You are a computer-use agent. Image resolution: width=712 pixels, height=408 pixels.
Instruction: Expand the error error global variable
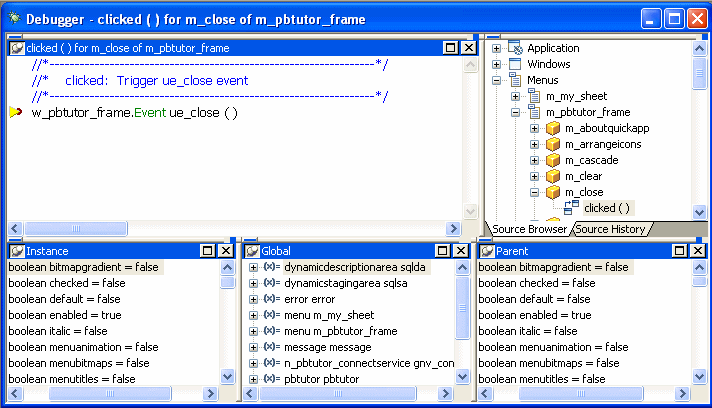(253, 300)
